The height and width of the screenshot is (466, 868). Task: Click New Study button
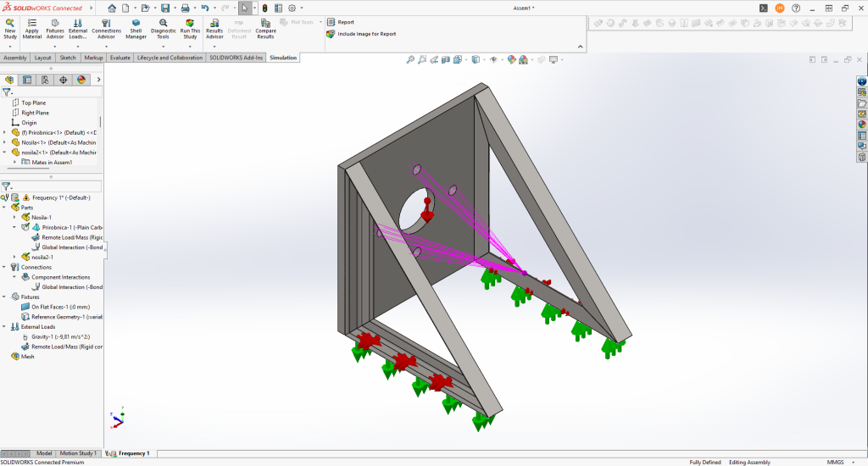[10, 29]
